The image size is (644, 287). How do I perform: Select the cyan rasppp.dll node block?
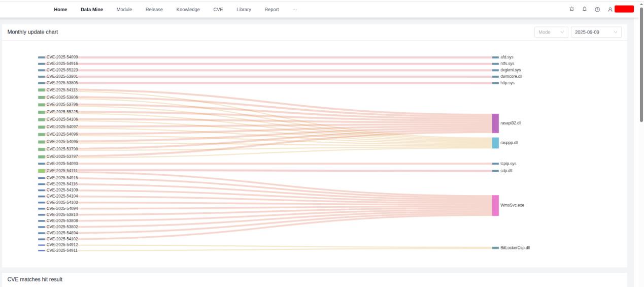[x=495, y=143]
